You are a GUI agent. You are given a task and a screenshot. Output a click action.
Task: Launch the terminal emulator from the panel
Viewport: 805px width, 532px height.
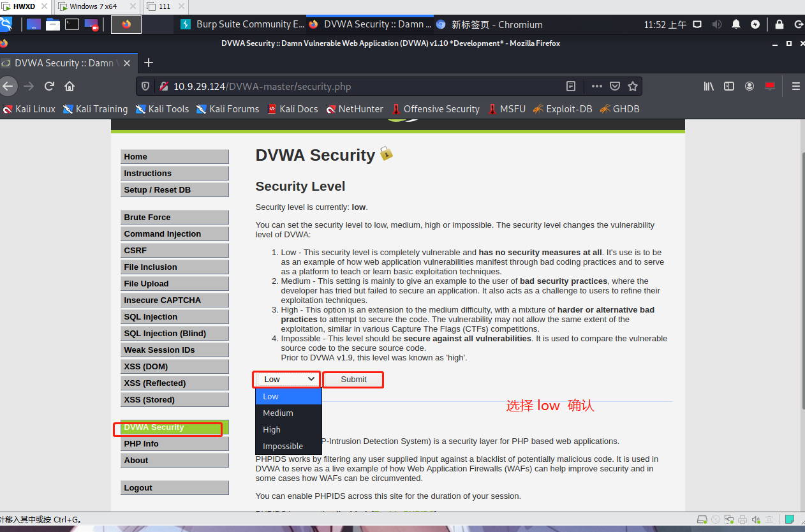(x=72, y=24)
